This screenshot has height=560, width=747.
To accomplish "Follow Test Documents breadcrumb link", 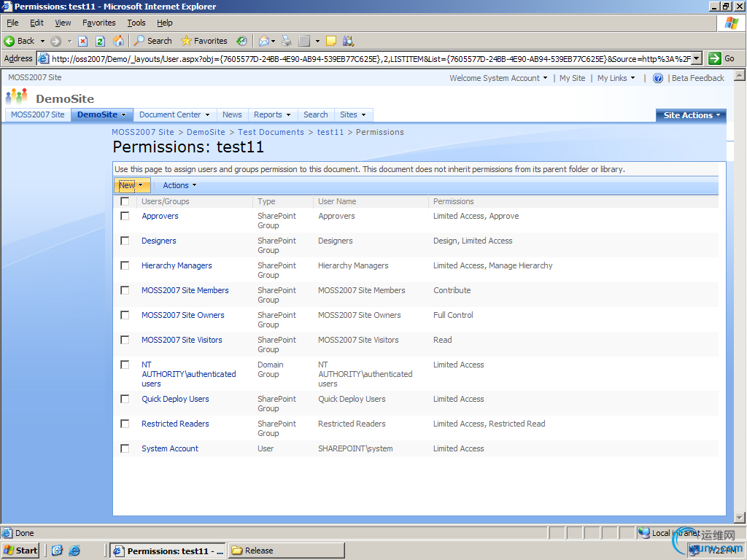I will [x=271, y=132].
